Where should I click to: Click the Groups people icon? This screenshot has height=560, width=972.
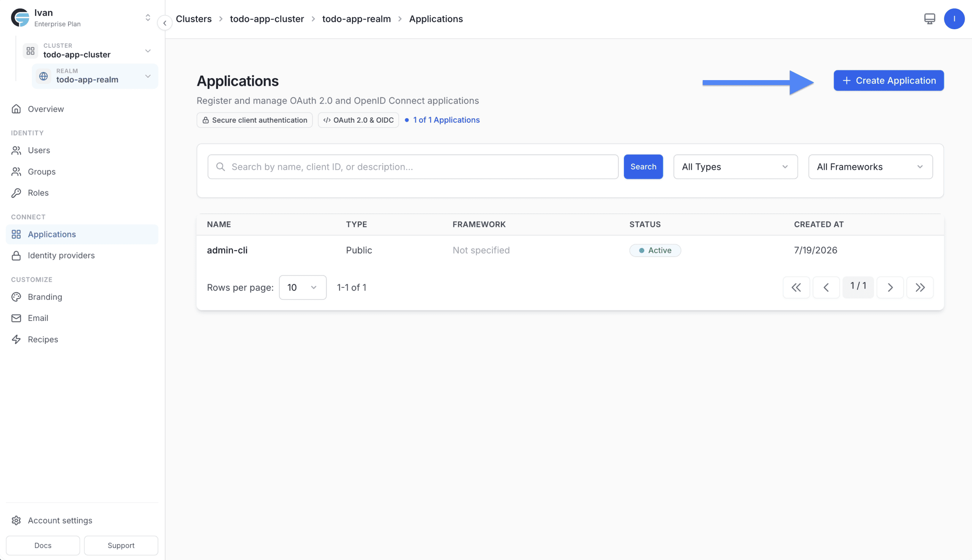[16, 172]
